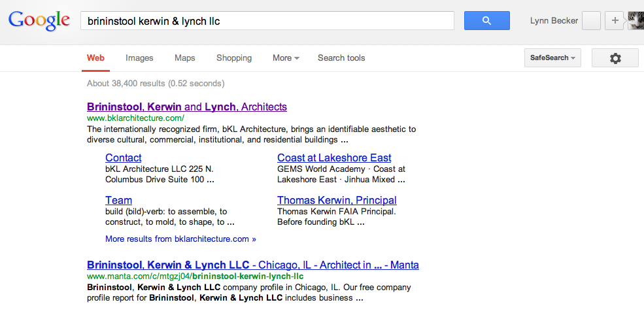Image resolution: width=644 pixels, height=315 pixels.
Task: Open Search tools
Action: (341, 58)
